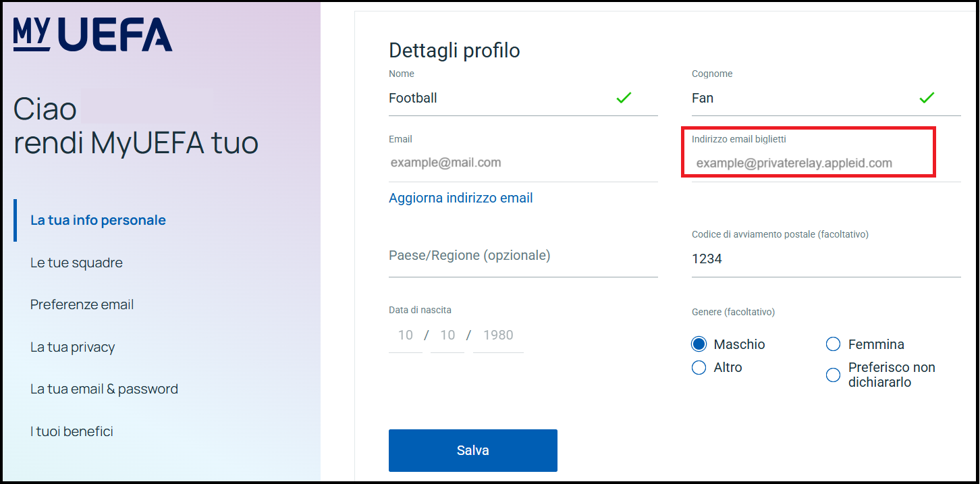Viewport: 980px width, 484px height.
Task: Click the Salva button
Action: [x=473, y=450]
